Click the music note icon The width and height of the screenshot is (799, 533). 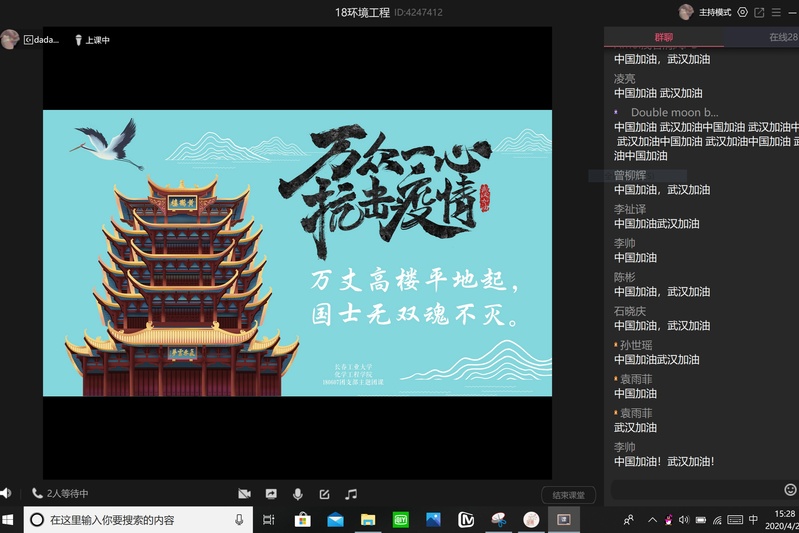[x=351, y=494]
